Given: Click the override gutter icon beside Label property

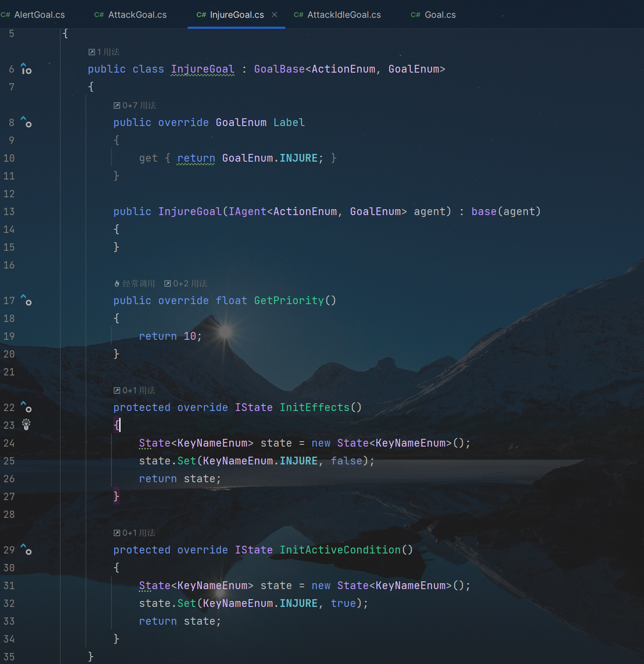Looking at the screenshot, I should point(26,122).
